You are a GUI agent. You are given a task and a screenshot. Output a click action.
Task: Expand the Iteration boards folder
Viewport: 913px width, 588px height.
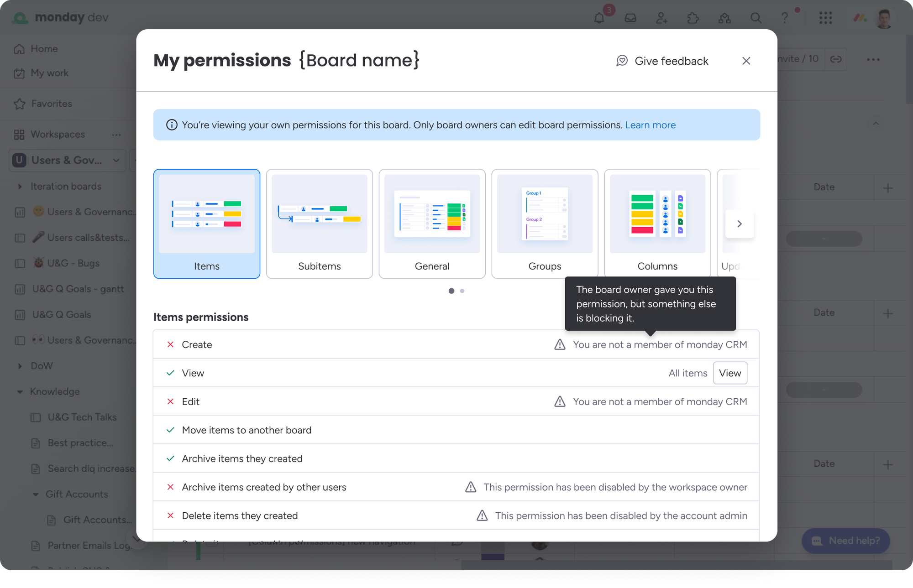[20, 187]
